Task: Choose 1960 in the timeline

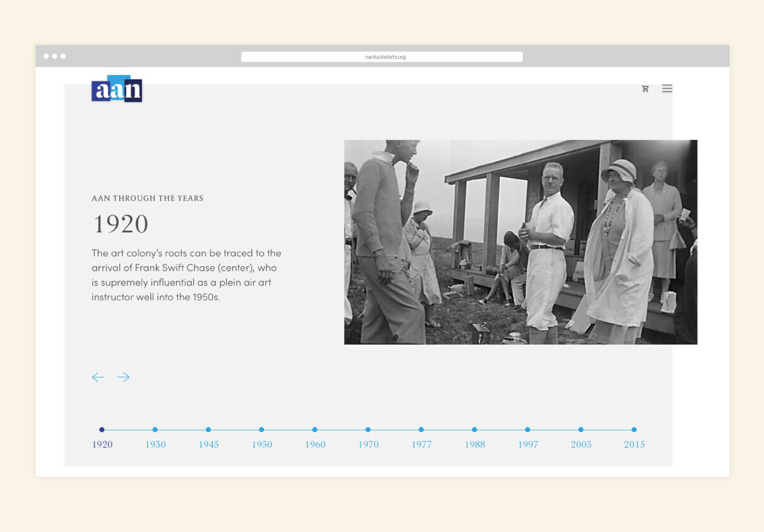Action: tap(315, 430)
